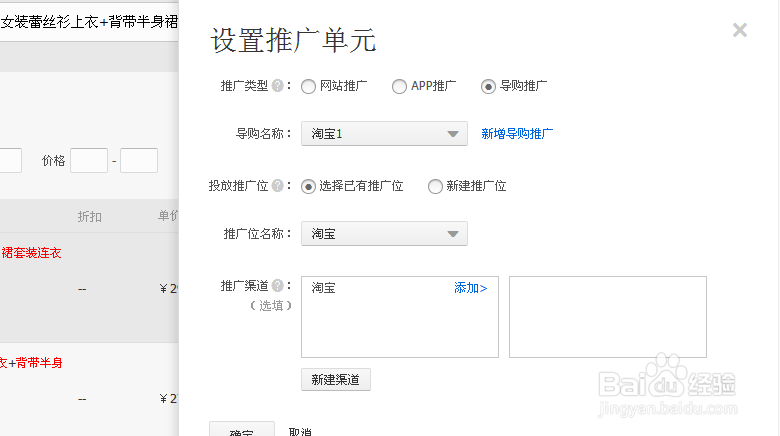
Task: Click the maximum 价格 input field
Action: pos(139,160)
